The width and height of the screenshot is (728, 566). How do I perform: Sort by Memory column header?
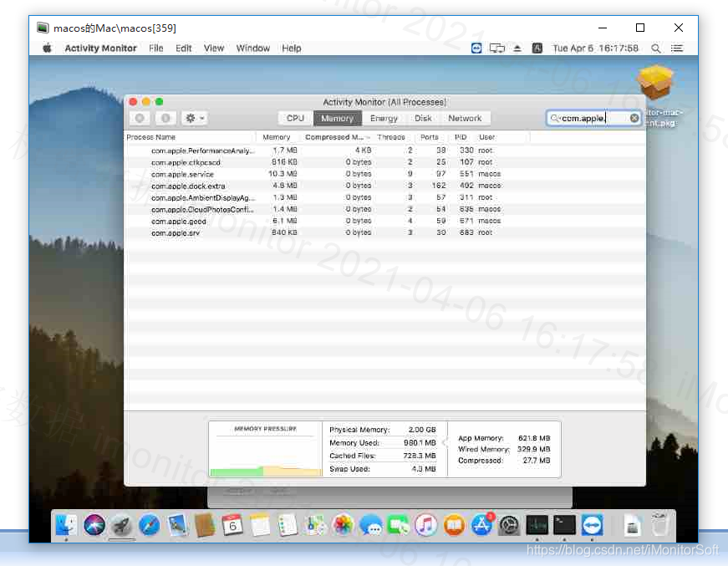point(277,137)
